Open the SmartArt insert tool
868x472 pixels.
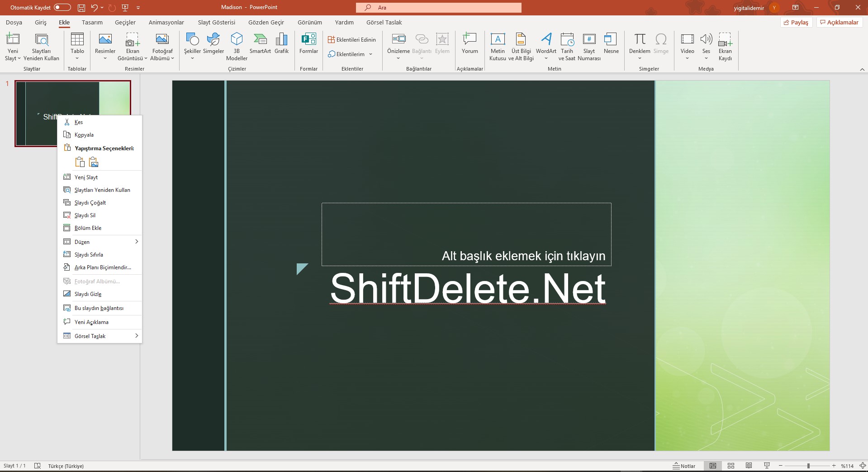260,43
